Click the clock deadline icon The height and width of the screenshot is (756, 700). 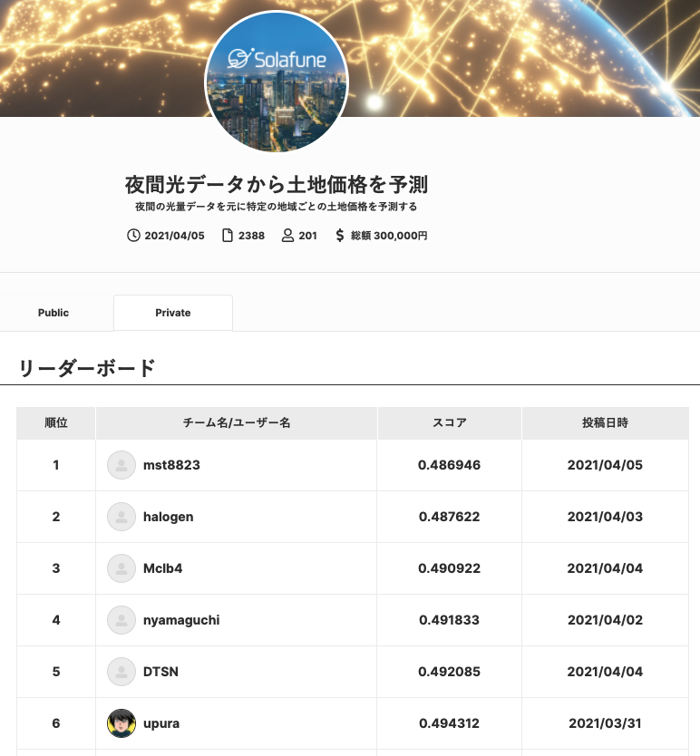(x=133, y=236)
